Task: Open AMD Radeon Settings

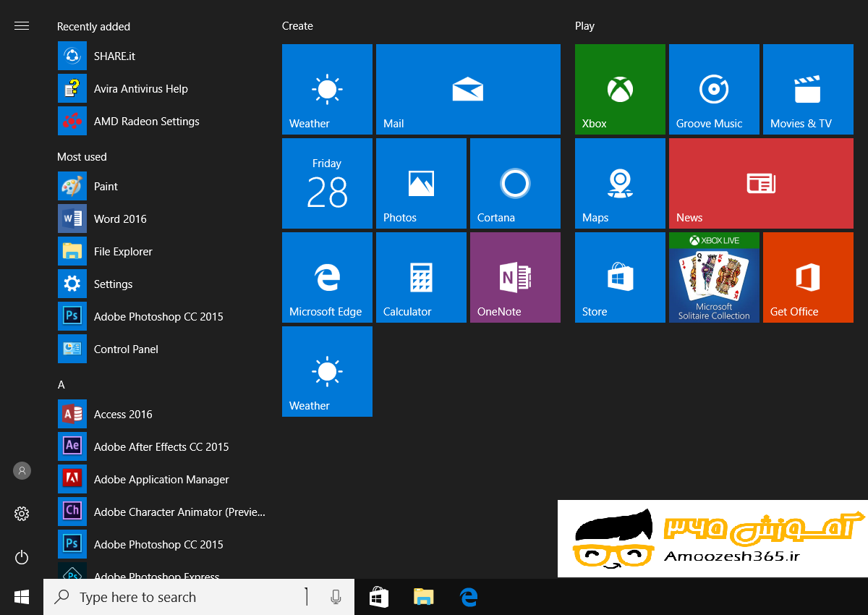Action: (x=163, y=121)
